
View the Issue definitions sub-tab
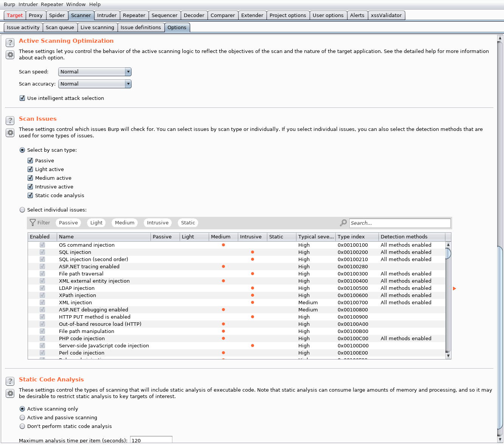(x=141, y=27)
